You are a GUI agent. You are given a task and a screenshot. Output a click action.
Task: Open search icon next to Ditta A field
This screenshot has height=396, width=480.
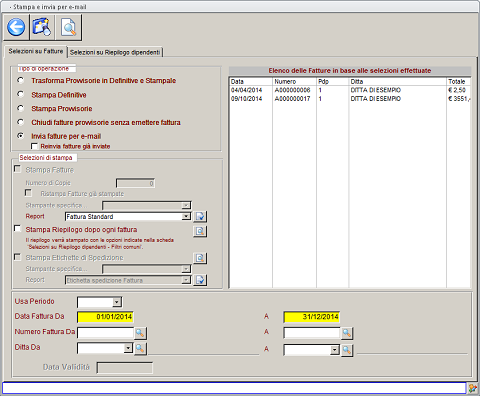(347, 350)
